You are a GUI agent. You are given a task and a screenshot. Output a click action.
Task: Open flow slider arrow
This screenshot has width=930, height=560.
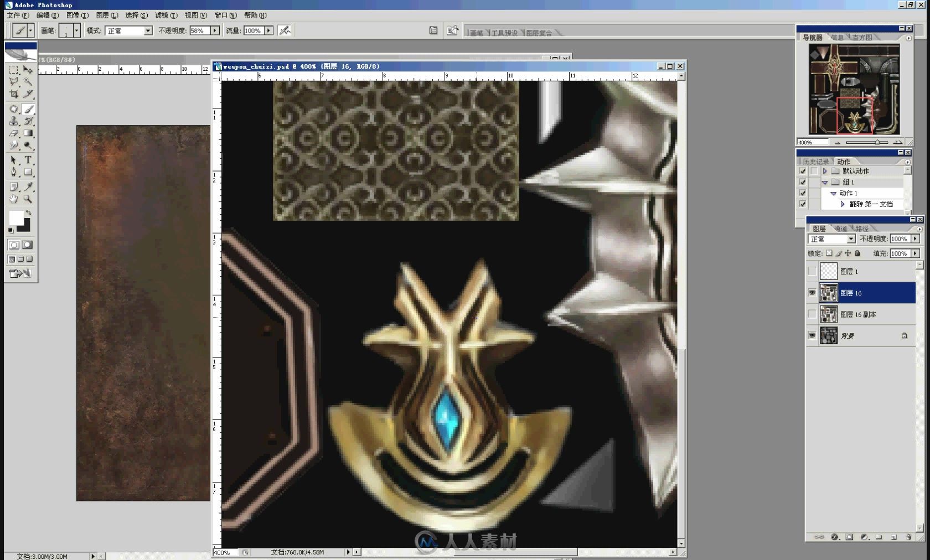coord(268,30)
